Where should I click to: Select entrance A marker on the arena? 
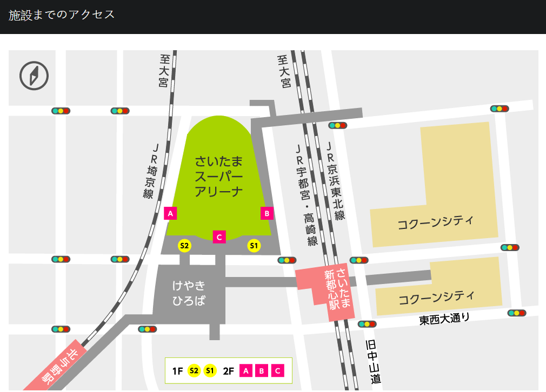point(170,213)
